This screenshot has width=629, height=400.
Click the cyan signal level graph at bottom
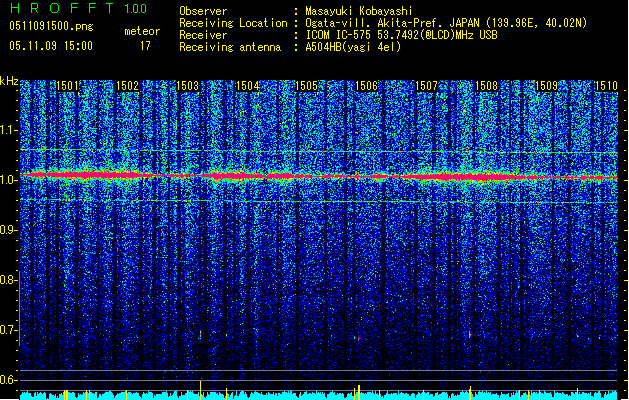pyautogui.click(x=319, y=395)
